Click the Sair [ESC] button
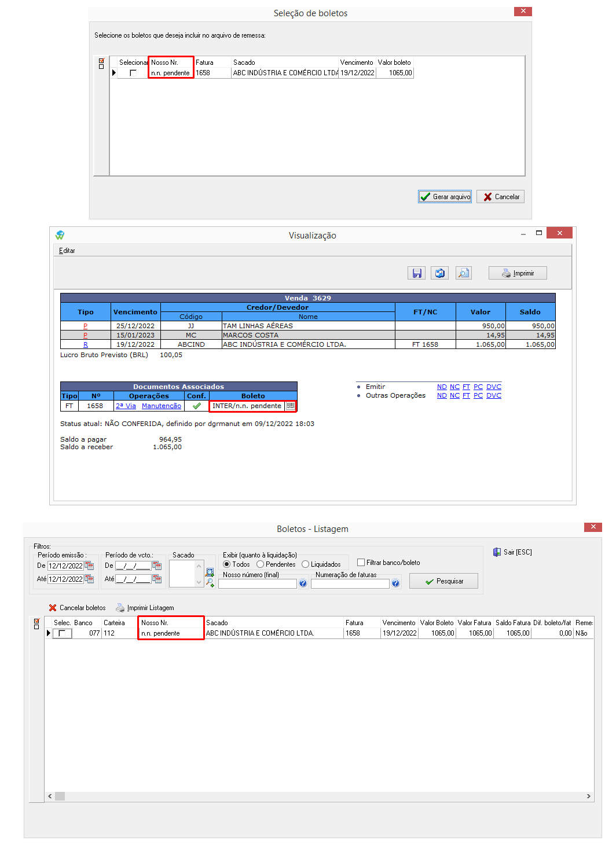The width and height of the screenshot is (616, 859). click(x=512, y=552)
